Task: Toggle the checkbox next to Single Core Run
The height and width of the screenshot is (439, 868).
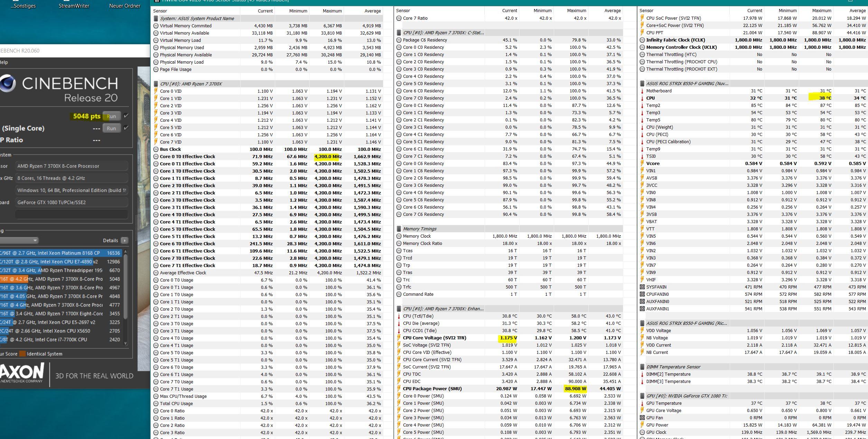Action: tap(126, 128)
